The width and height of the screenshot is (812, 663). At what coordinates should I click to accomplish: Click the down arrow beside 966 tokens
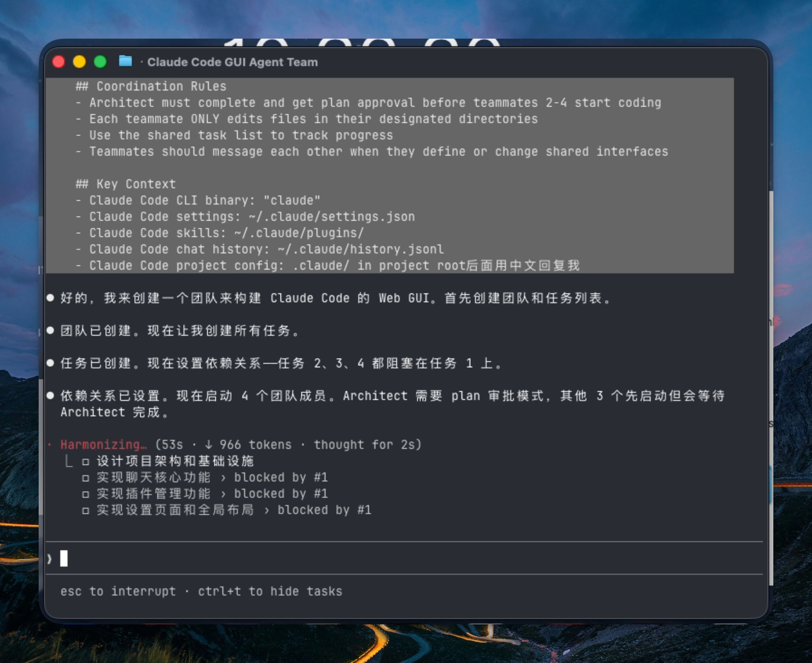[x=209, y=444]
